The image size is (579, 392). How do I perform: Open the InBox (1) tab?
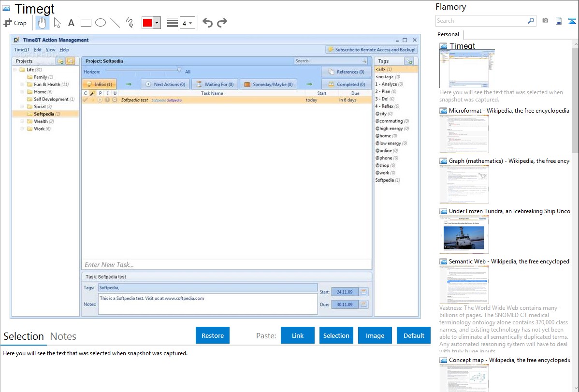click(x=100, y=84)
